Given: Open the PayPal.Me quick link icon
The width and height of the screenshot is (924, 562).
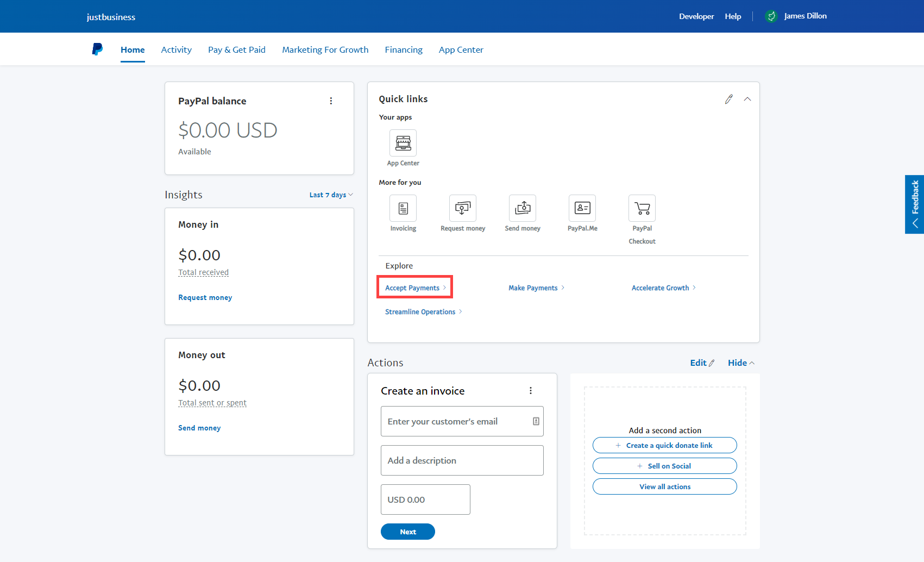Looking at the screenshot, I should [x=582, y=208].
